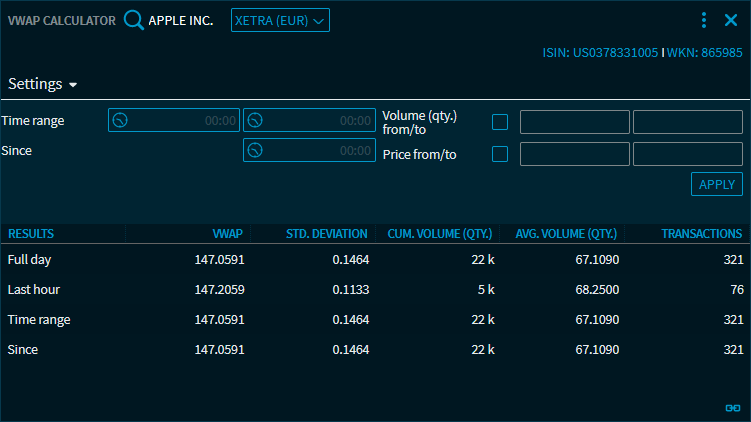Click the Volume from input field

(574, 122)
